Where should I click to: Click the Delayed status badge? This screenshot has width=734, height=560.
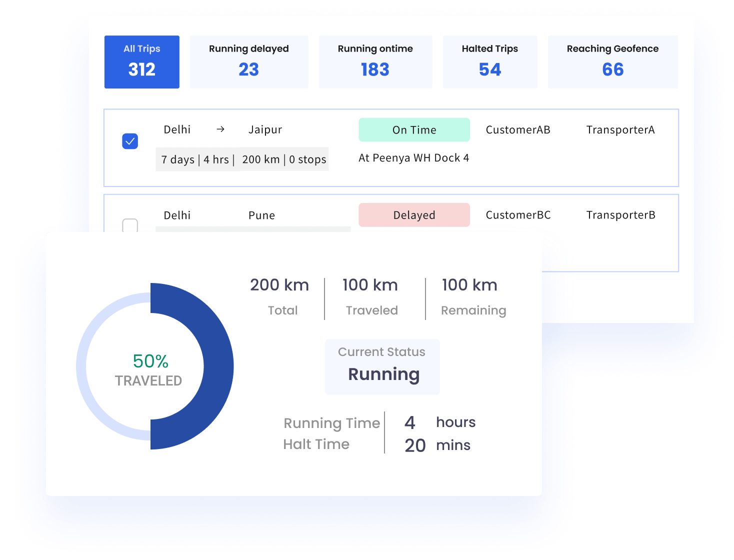point(414,215)
